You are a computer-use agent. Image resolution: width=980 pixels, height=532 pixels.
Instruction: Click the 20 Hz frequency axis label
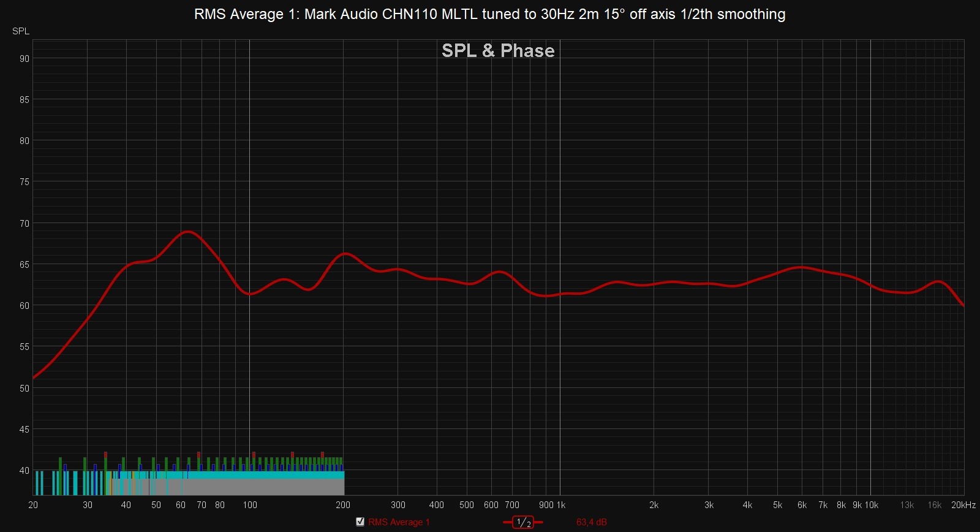pos(33,505)
